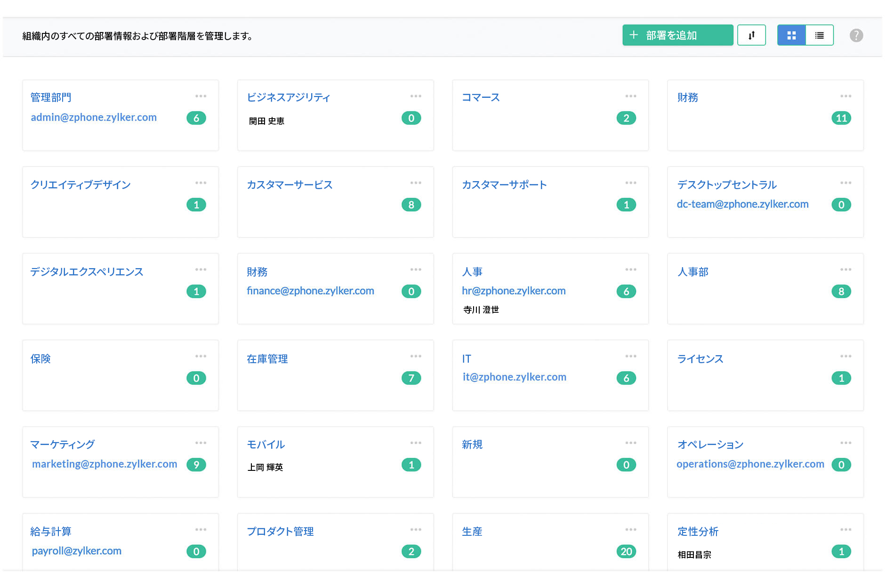Image resolution: width=885 pixels, height=588 pixels.
Task: Open the options dropdown on the 人事 card
Action: pos(631,269)
